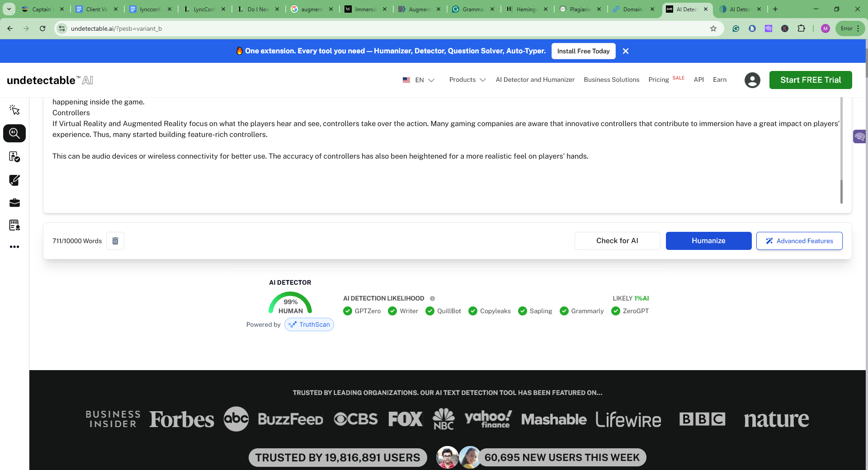Close the blue extension promo banner
Viewport: 868px width, 470px height.
(x=626, y=51)
